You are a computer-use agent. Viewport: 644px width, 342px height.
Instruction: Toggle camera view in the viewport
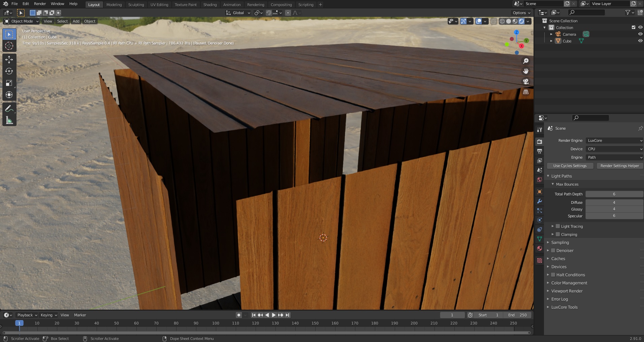pyautogui.click(x=525, y=82)
